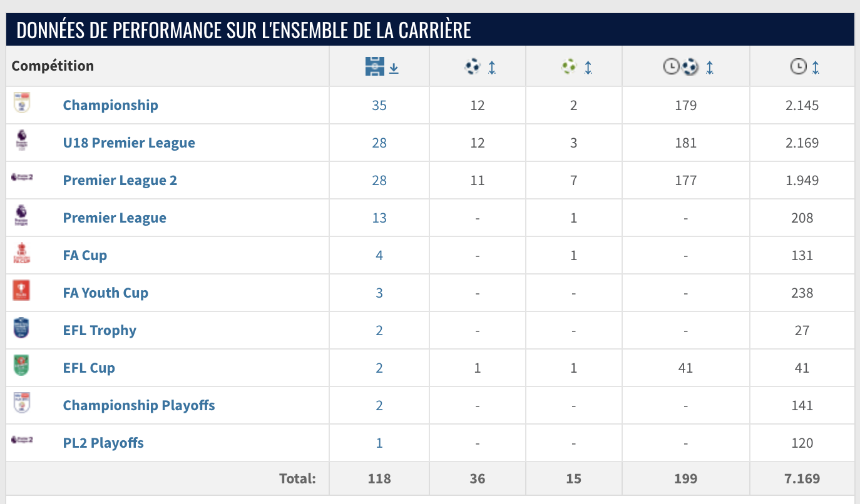Click the Compétition column header
Screen dimensions: 860x504
[53, 66]
